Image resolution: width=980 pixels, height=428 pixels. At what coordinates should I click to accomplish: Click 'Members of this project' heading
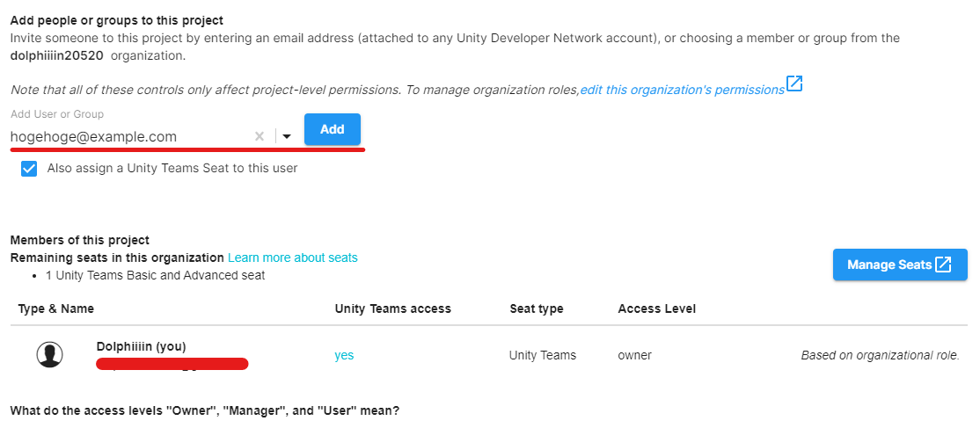coord(80,240)
